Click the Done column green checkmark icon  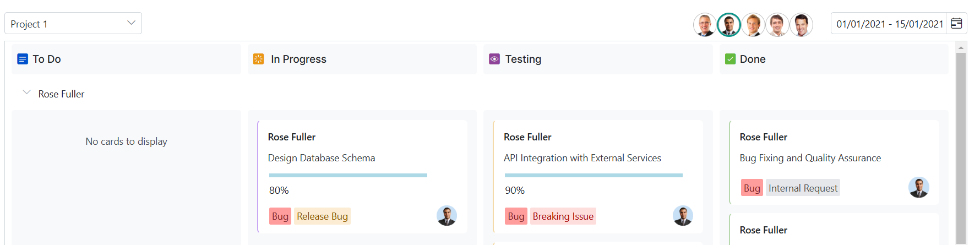coord(730,59)
